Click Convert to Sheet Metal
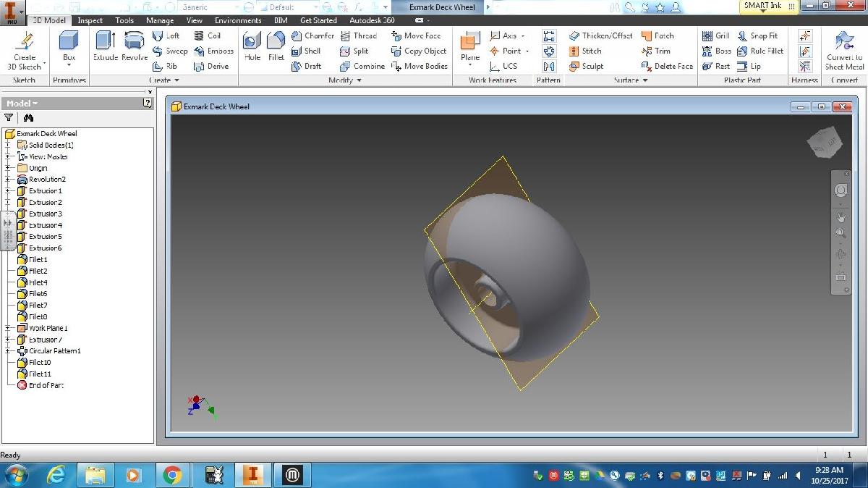 [844, 50]
